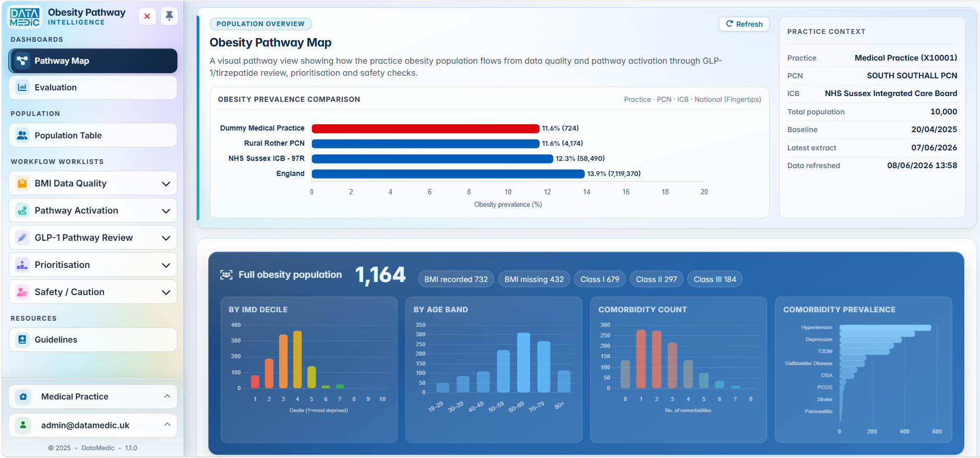Click the Data refreshed 08/06/2026 13:58 value
Image resolution: width=980 pixels, height=458 pixels.
point(922,166)
